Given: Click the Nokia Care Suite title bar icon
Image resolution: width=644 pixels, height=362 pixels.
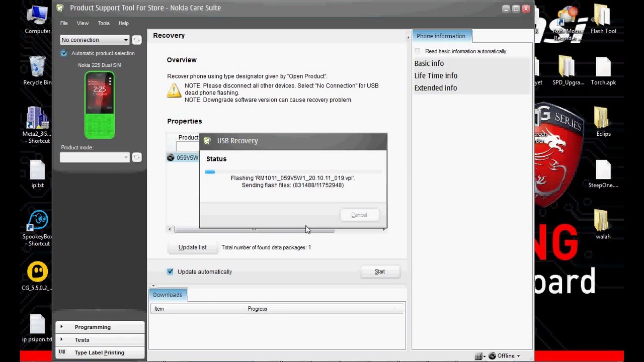Looking at the screenshot, I should tap(60, 8).
